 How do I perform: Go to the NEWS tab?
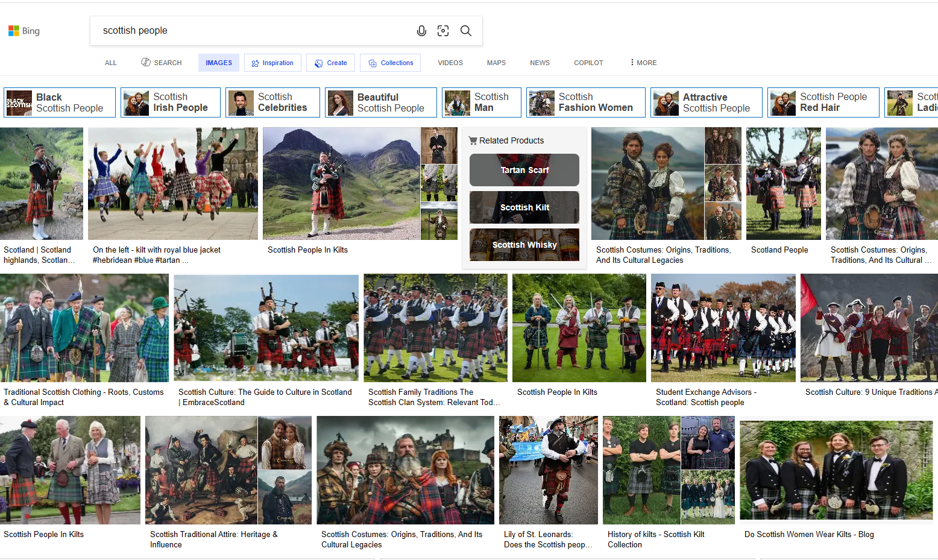540,63
